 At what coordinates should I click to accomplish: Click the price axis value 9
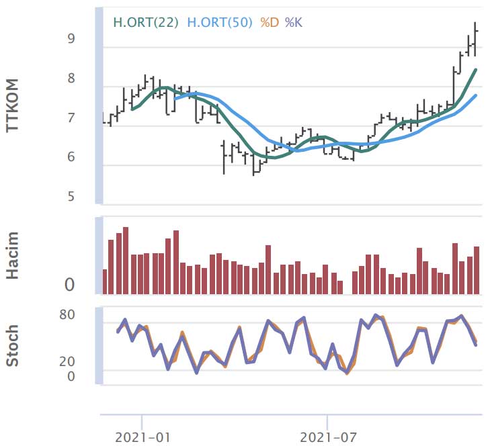[x=71, y=38]
